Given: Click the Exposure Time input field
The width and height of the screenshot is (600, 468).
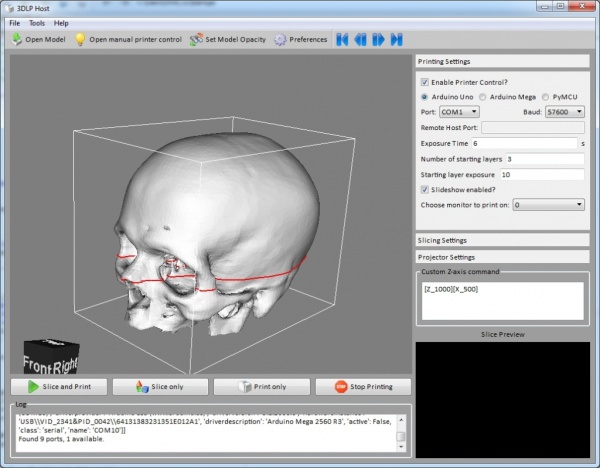Looking at the screenshot, I should [523, 144].
